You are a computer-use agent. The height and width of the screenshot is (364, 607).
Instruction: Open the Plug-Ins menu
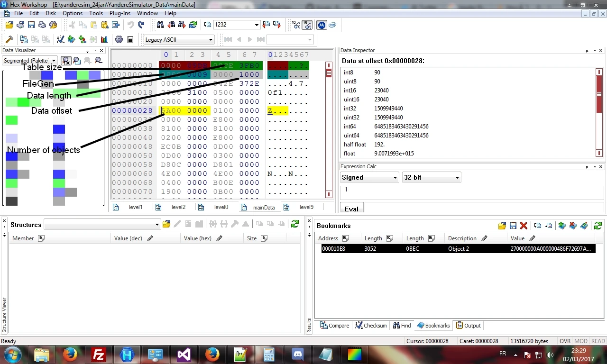tap(120, 13)
